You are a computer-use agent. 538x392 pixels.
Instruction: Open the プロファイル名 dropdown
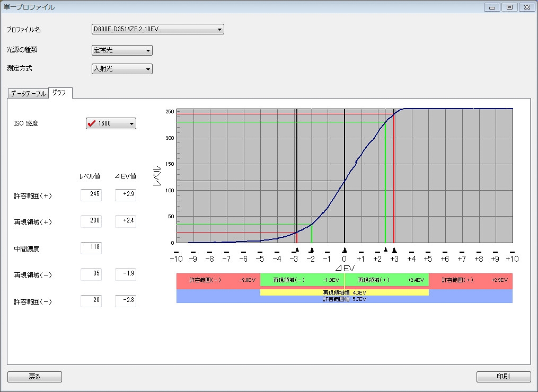tap(219, 30)
